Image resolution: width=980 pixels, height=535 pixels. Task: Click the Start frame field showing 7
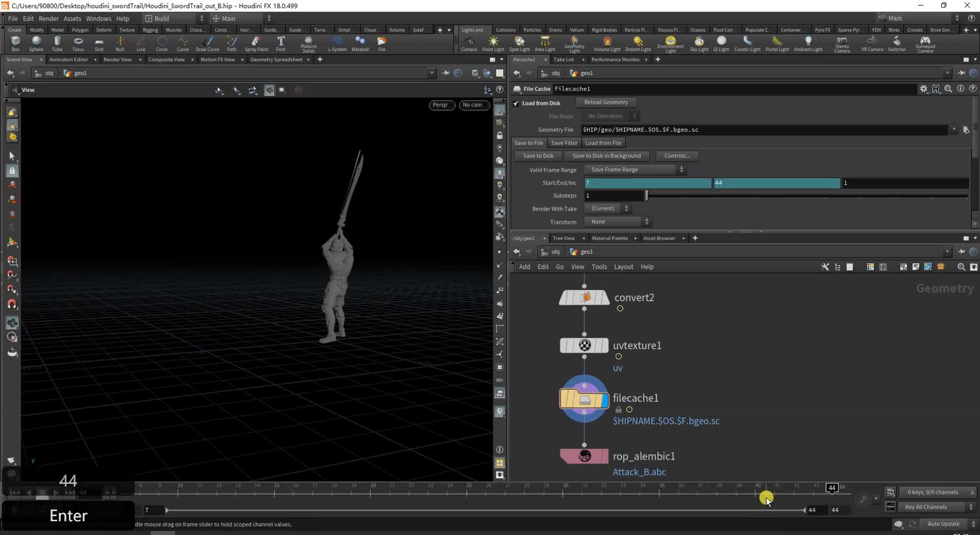coord(648,183)
